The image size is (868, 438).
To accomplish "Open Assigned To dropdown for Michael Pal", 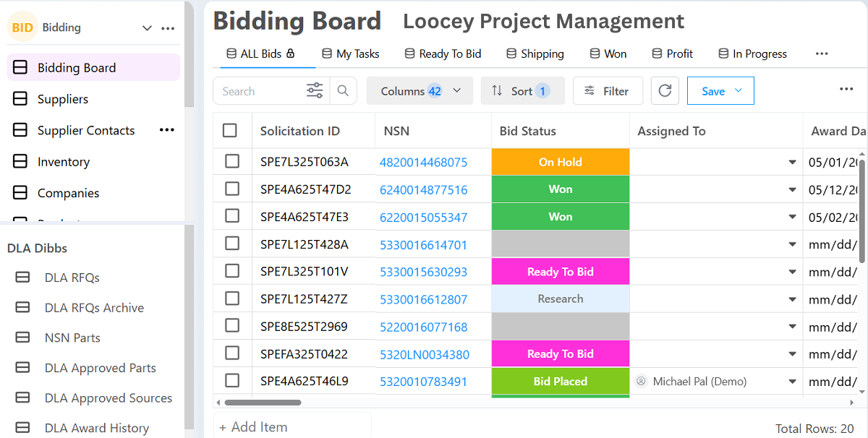I will [792, 382].
